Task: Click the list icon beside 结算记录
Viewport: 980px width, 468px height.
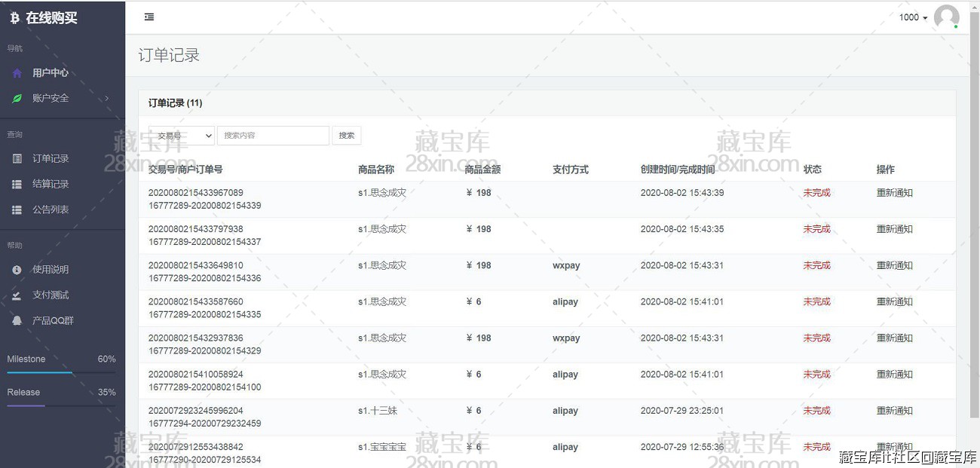Action: pyautogui.click(x=17, y=185)
